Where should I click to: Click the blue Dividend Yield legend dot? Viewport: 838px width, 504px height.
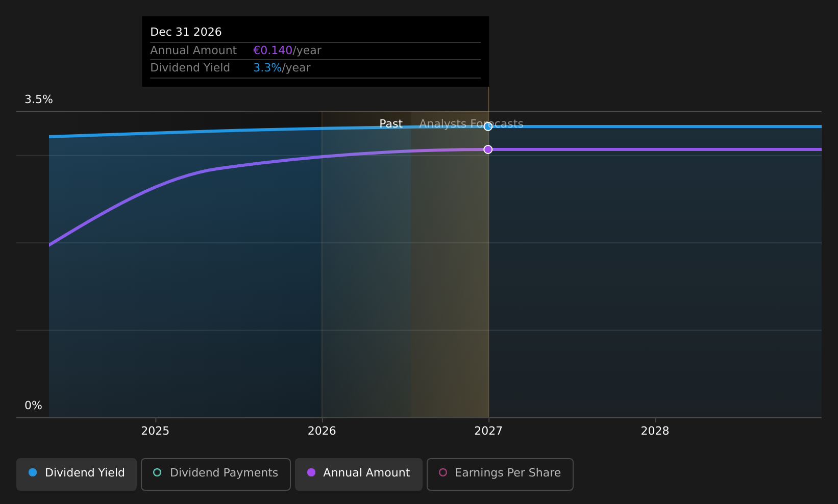tap(33, 472)
